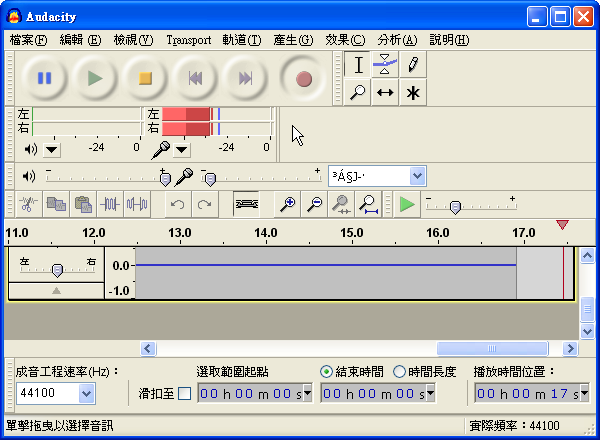Click the Zoom In magnifier icon
This screenshot has width=600, height=440.
click(287, 204)
